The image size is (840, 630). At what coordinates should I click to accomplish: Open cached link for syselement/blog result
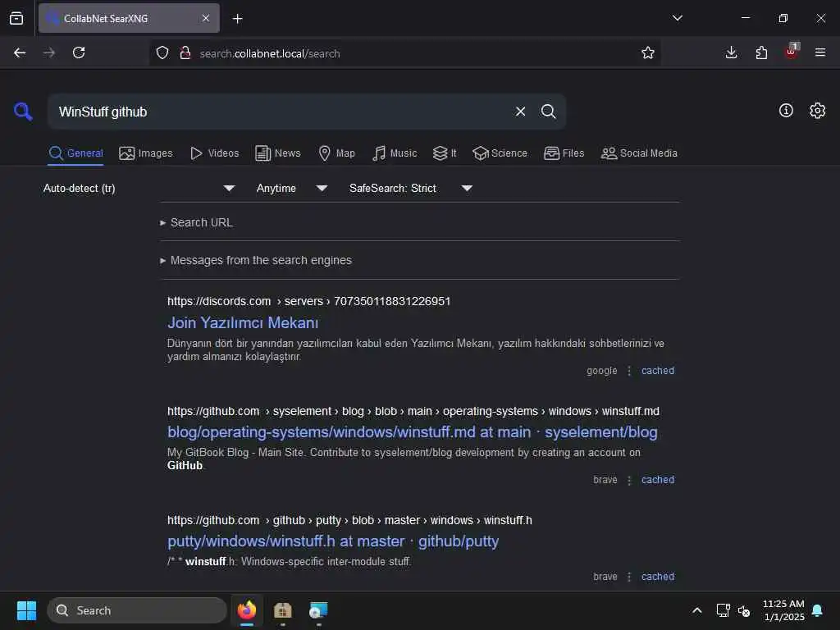[x=658, y=480]
